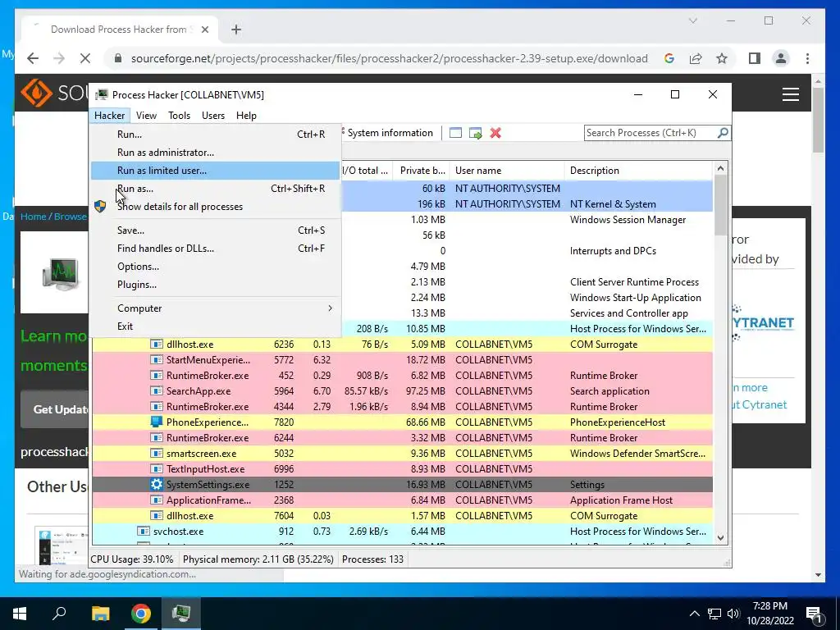
Task: Click the icon beside StartMenuExperie...
Action: [x=156, y=360]
